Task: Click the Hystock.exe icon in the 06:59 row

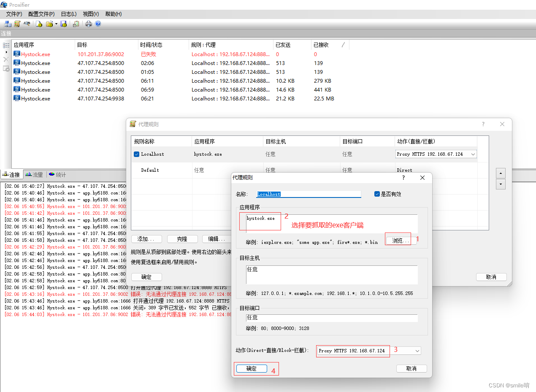Action: 17,89
